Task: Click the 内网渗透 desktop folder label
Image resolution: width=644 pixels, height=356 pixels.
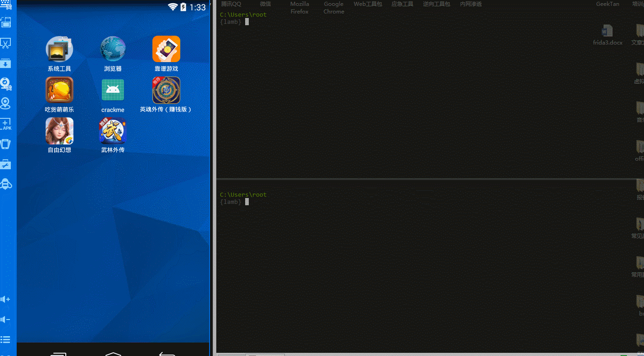Action: [471, 4]
